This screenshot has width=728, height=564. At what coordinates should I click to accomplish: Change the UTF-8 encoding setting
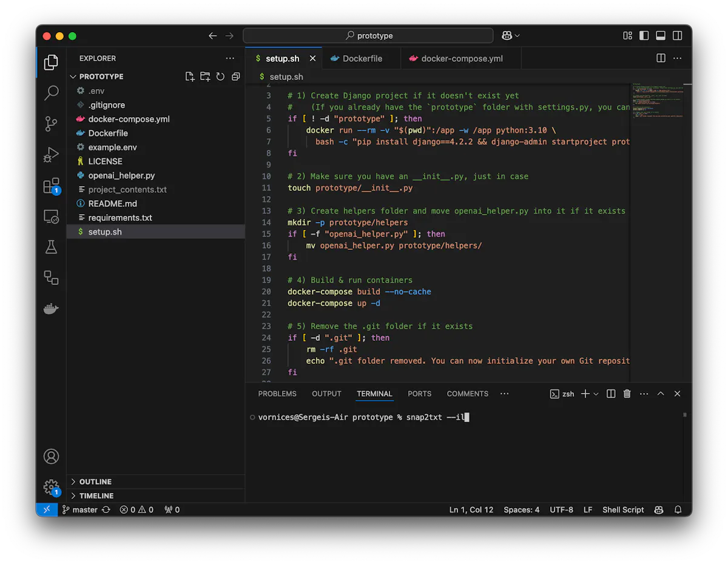click(561, 509)
